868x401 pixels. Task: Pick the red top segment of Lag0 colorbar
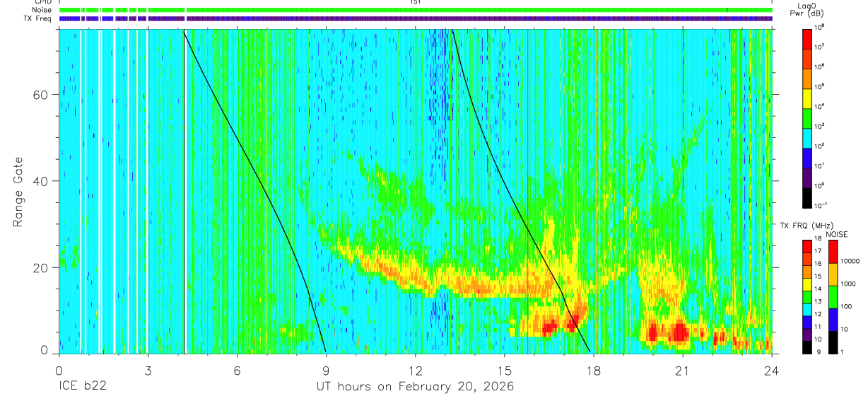coord(807,38)
